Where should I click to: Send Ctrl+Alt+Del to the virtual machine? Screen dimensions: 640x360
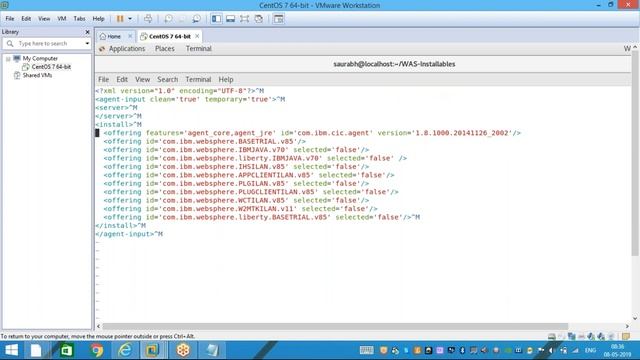point(148,19)
